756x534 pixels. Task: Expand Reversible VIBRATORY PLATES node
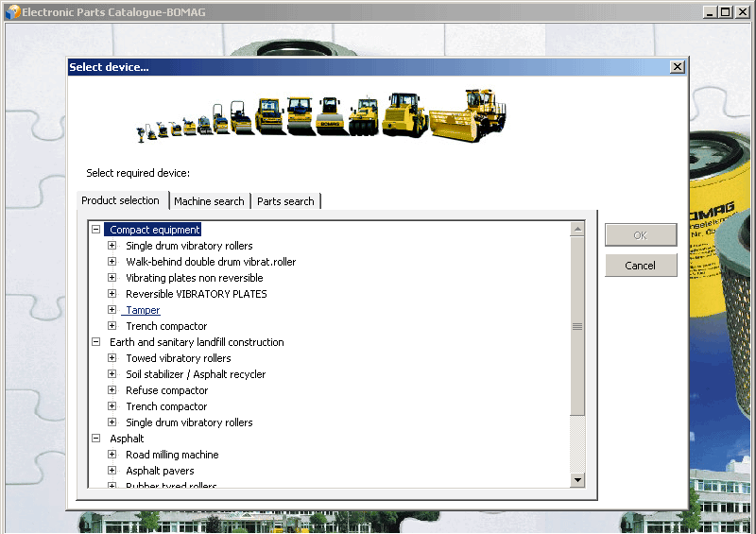[112, 294]
